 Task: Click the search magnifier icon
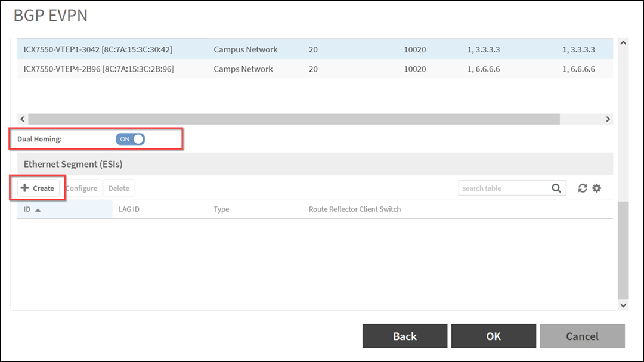pyautogui.click(x=556, y=188)
